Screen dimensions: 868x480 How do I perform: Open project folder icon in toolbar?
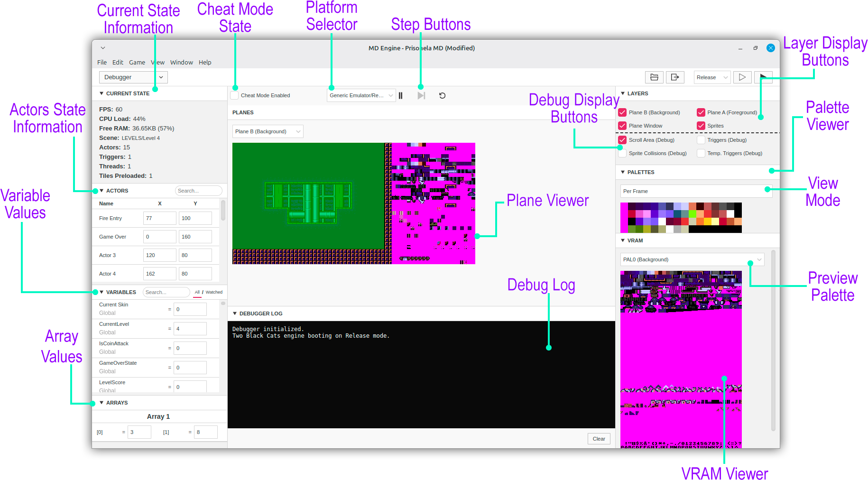(654, 77)
